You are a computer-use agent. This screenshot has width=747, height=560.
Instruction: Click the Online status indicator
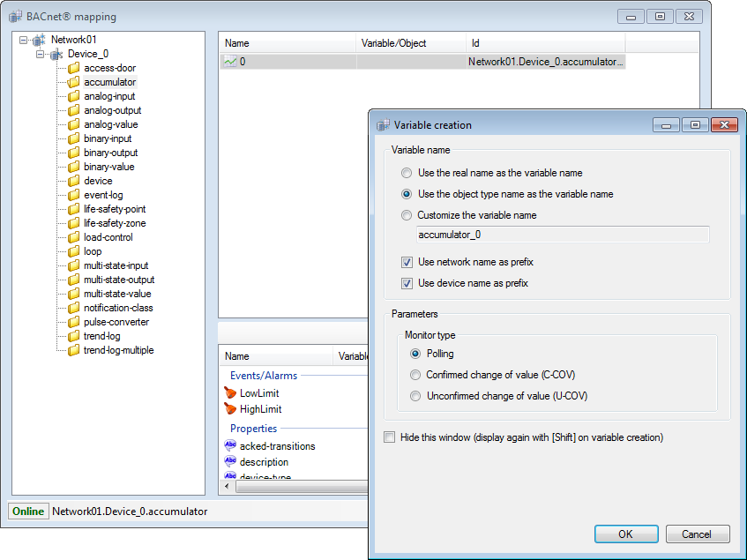coord(28,511)
